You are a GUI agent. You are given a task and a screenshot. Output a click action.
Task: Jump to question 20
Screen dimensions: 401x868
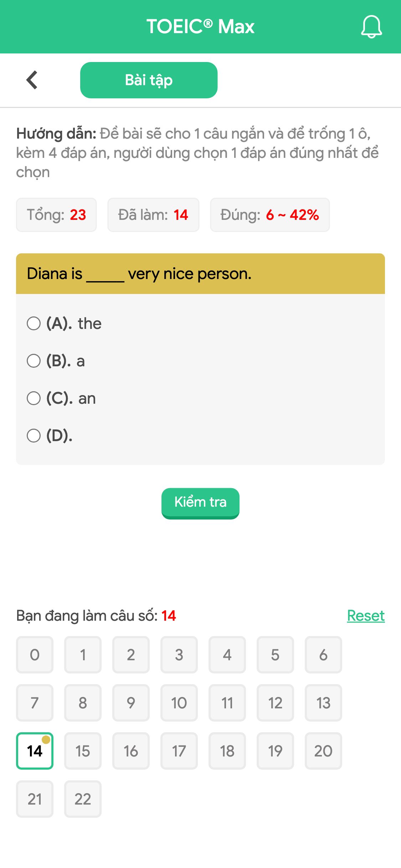click(323, 751)
